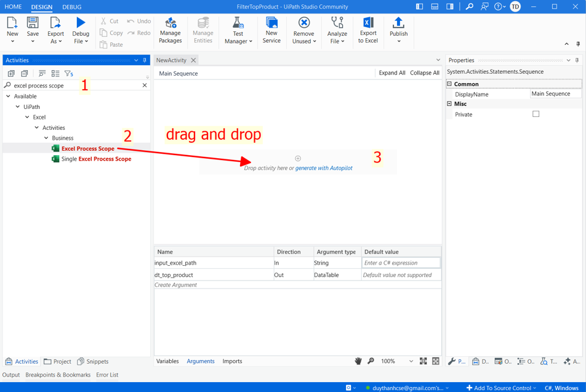The image size is (586, 392).
Task: Click the dt_top_product argument name
Action: point(174,275)
